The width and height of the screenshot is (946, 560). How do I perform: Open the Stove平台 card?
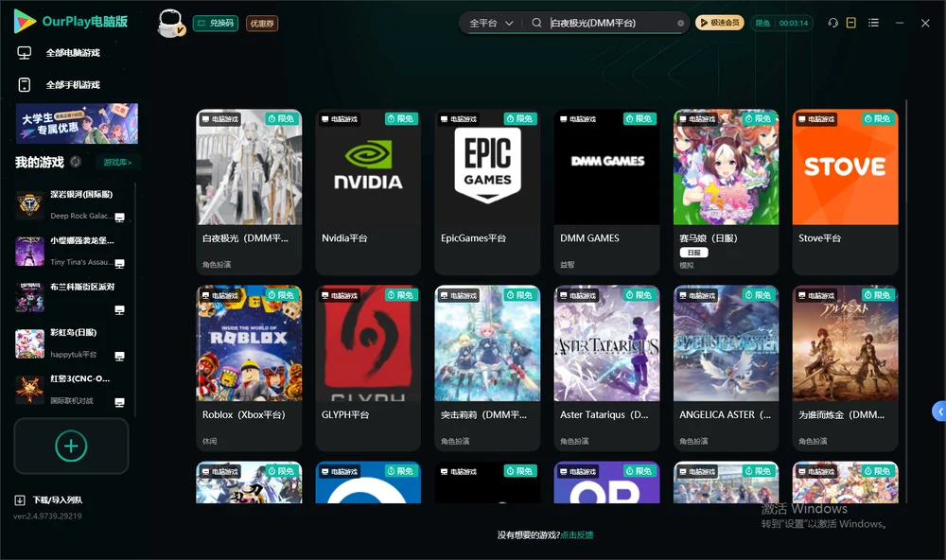pyautogui.click(x=845, y=192)
